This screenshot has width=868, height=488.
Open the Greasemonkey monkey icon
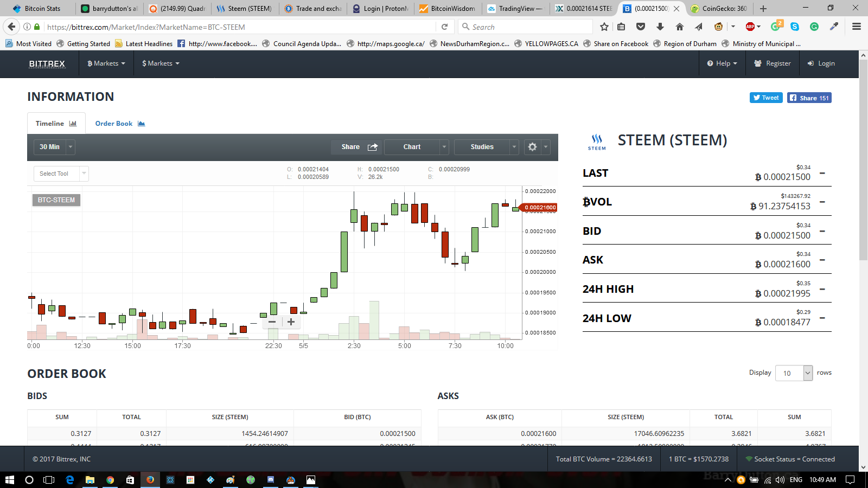coord(719,27)
